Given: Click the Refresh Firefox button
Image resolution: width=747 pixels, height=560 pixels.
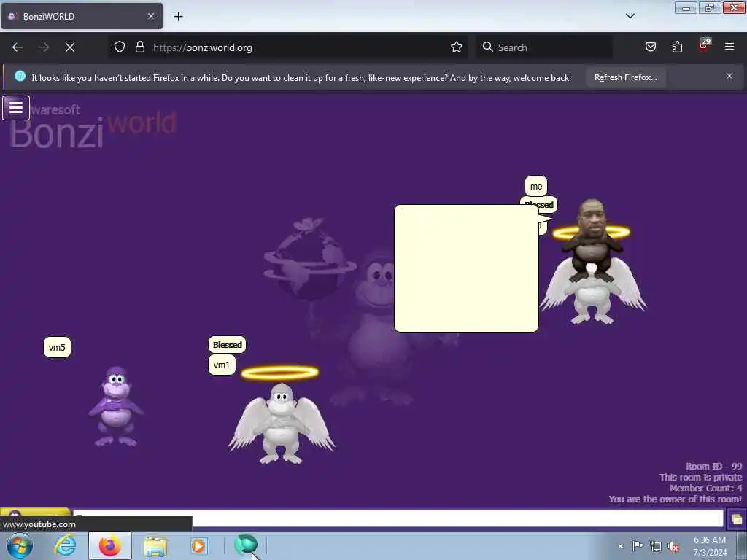Looking at the screenshot, I should coord(625,77).
